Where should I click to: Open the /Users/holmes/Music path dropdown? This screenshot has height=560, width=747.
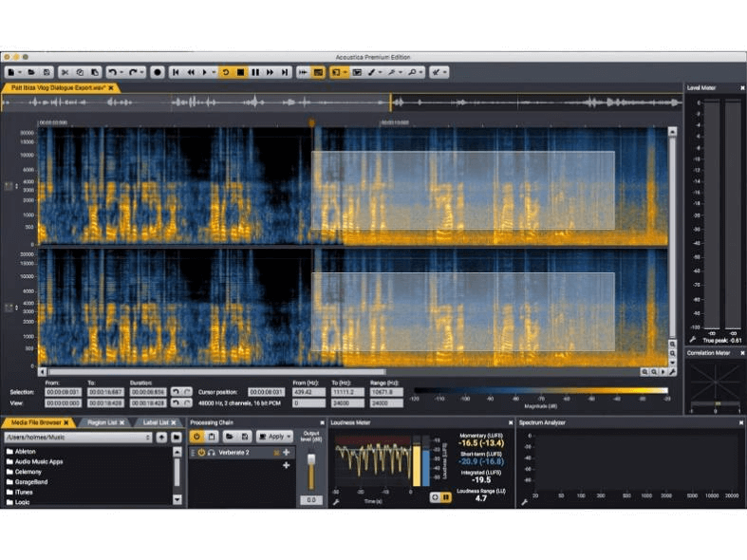[x=78, y=438]
